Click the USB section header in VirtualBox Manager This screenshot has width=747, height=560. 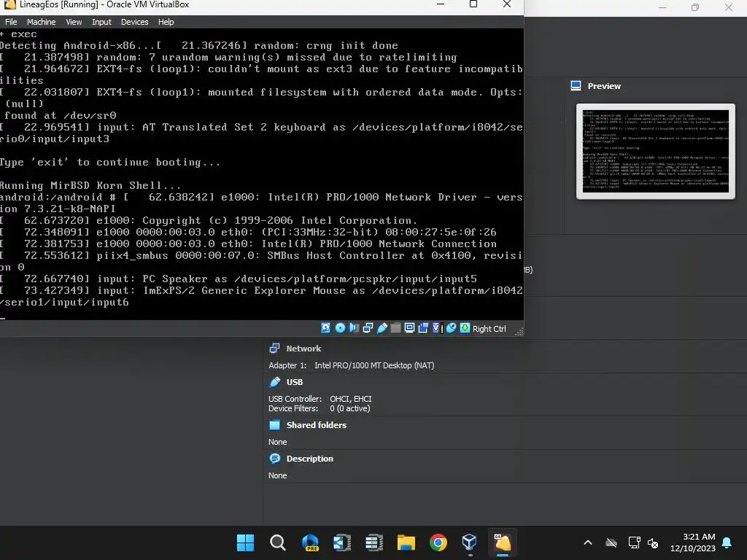[295, 382]
